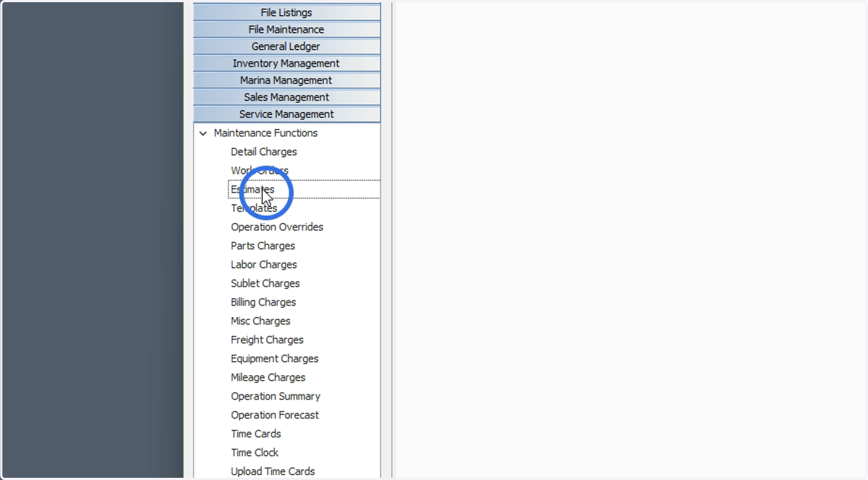
Task: Open Upload Time Cards
Action: point(273,472)
